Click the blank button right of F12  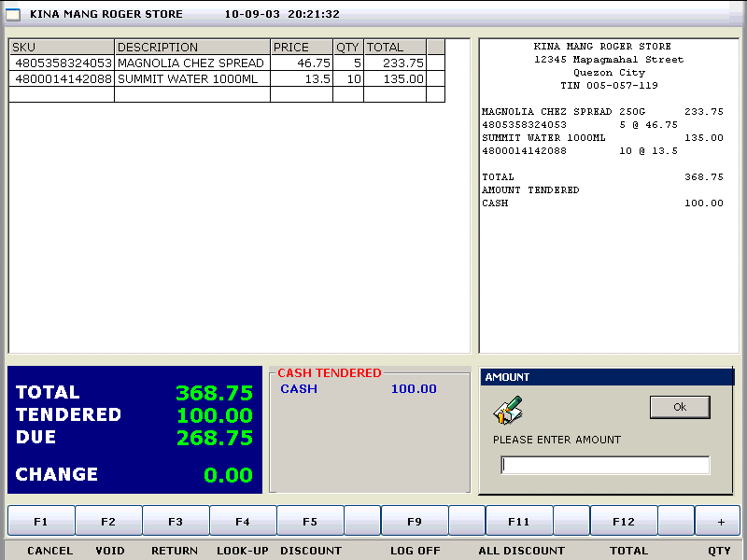click(x=676, y=522)
